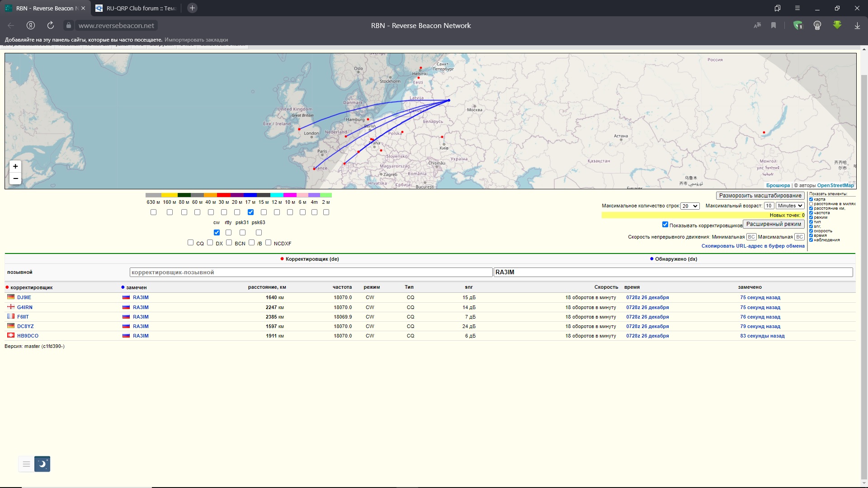
Task: Reload the page with refresh icon
Action: click(51, 25)
